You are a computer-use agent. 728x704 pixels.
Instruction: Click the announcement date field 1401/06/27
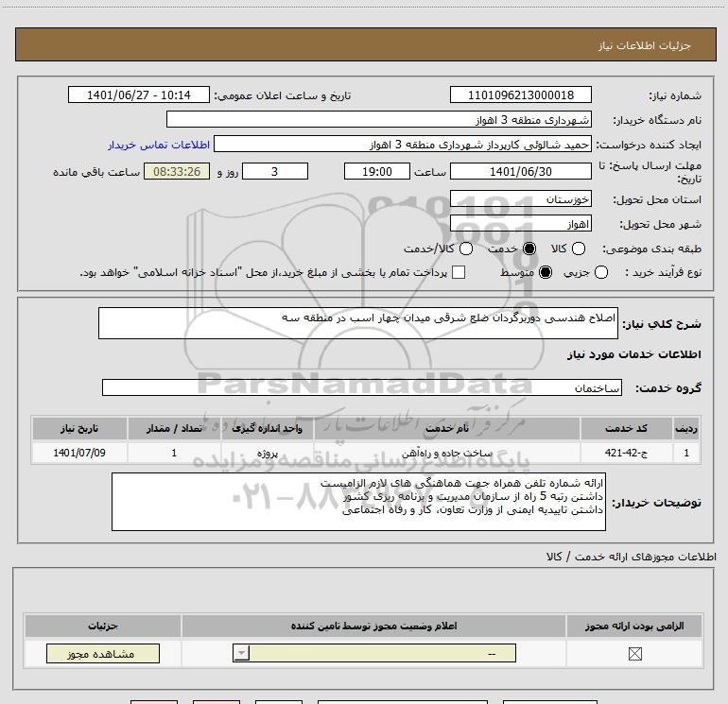(x=139, y=95)
